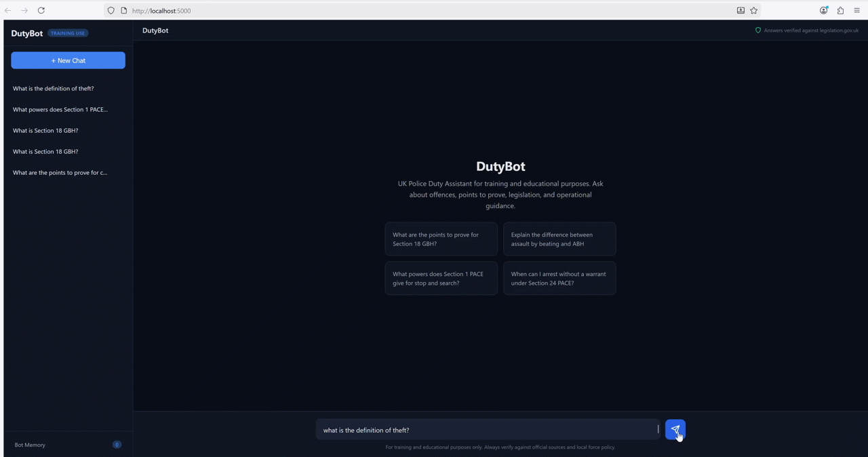Select the 'Section 24 PACE arrest warrant' suggestion

pyautogui.click(x=559, y=278)
